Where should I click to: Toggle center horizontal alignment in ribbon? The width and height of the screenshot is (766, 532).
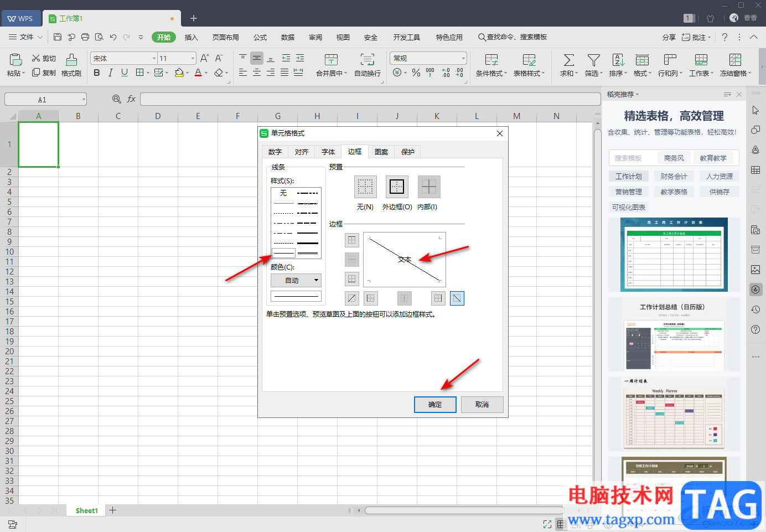click(x=257, y=73)
